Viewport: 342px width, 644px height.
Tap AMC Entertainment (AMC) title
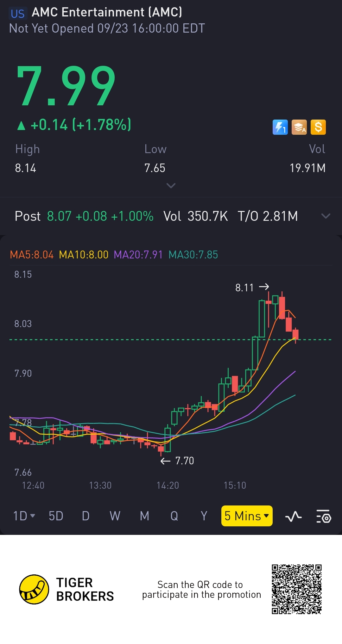coord(107,12)
